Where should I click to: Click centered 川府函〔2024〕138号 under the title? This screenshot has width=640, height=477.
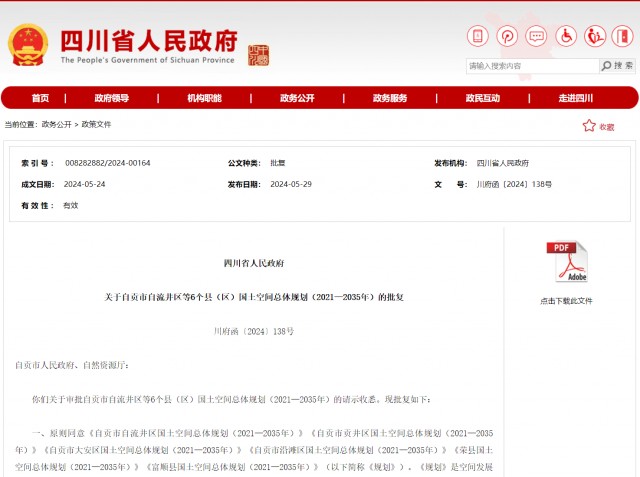254,331
